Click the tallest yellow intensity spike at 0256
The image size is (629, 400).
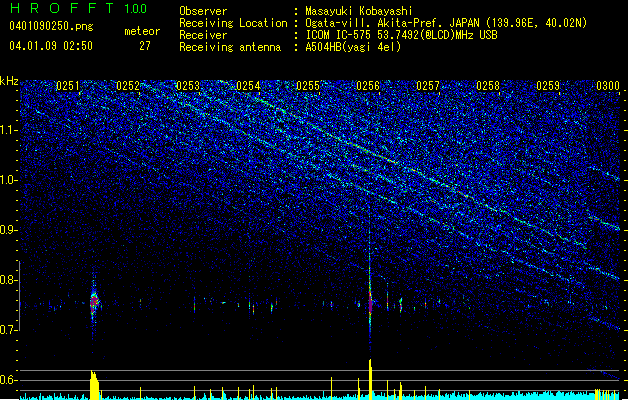370,380
